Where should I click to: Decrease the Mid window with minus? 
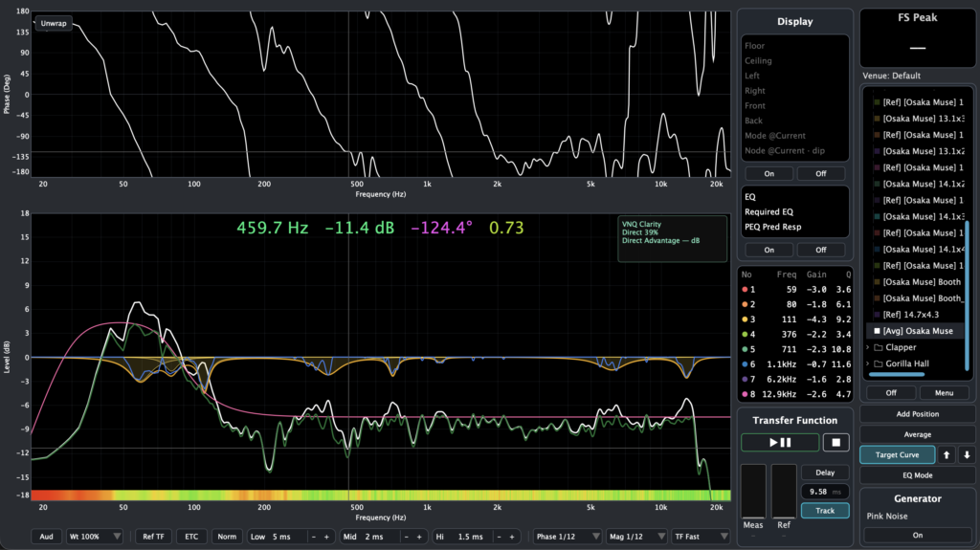point(406,537)
